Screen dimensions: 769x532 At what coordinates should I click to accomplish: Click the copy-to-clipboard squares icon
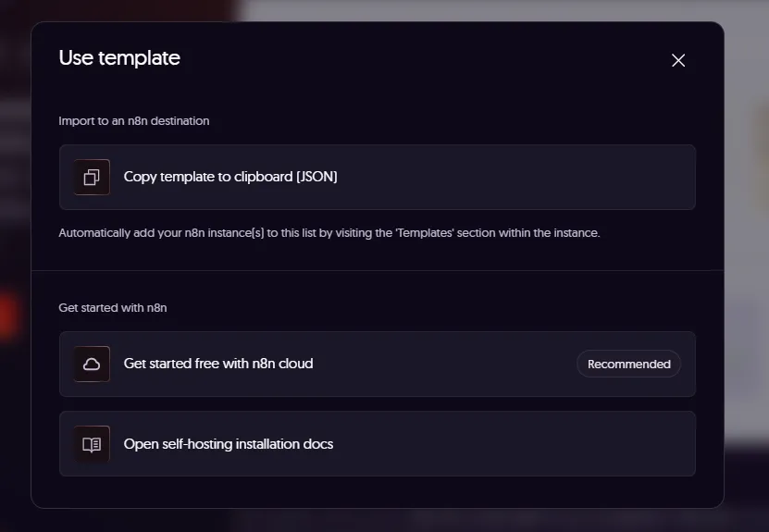(92, 177)
